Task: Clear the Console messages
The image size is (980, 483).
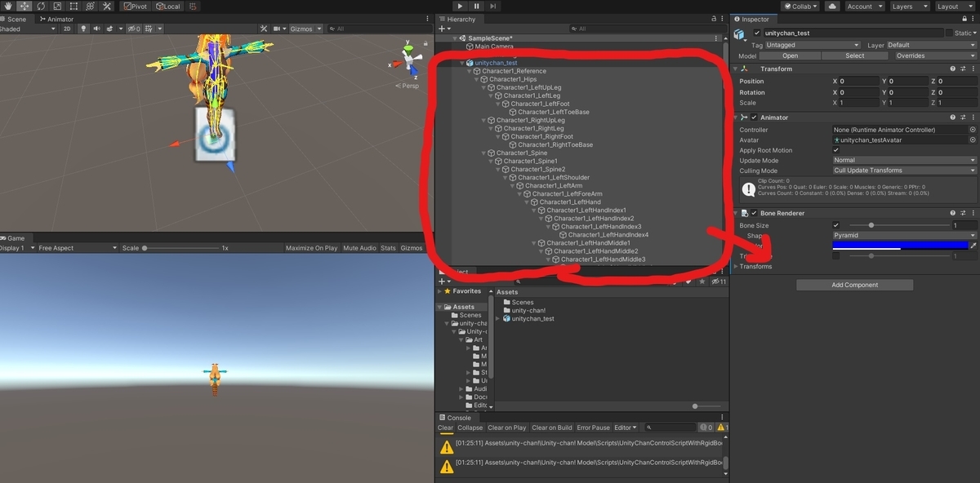Action: [445, 427]
